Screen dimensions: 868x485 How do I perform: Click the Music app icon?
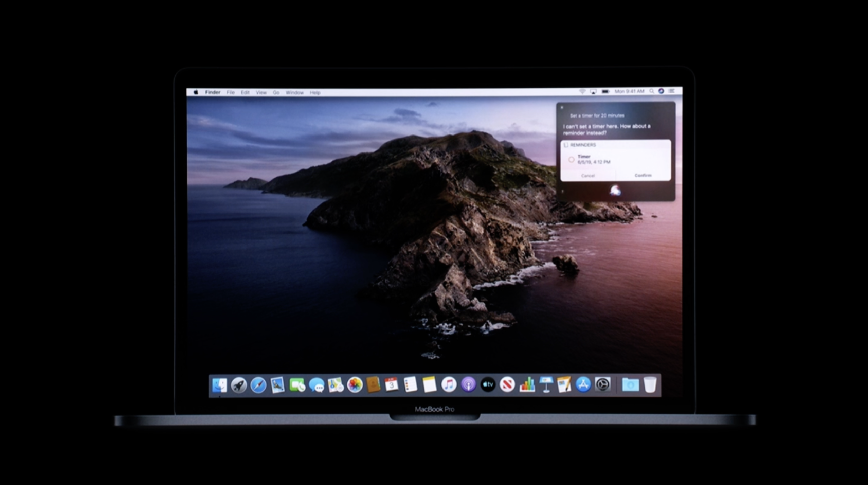[449, 385]
